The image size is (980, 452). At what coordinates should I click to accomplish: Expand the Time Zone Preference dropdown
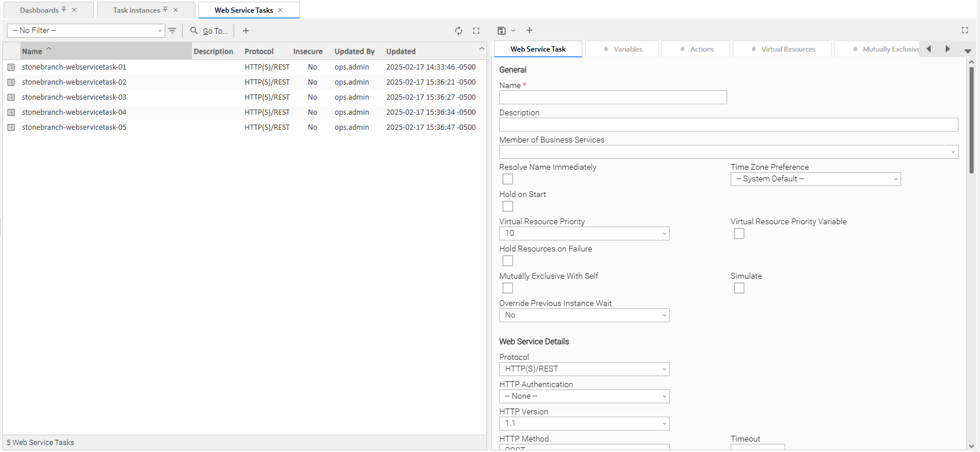[x=815, y=179]
